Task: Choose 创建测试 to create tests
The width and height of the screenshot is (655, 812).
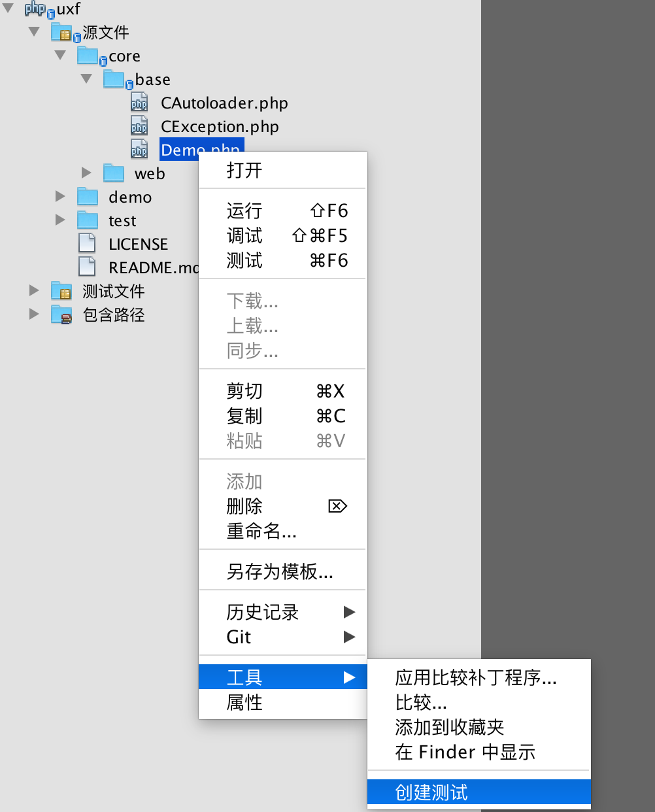Action: coord(479,792)
